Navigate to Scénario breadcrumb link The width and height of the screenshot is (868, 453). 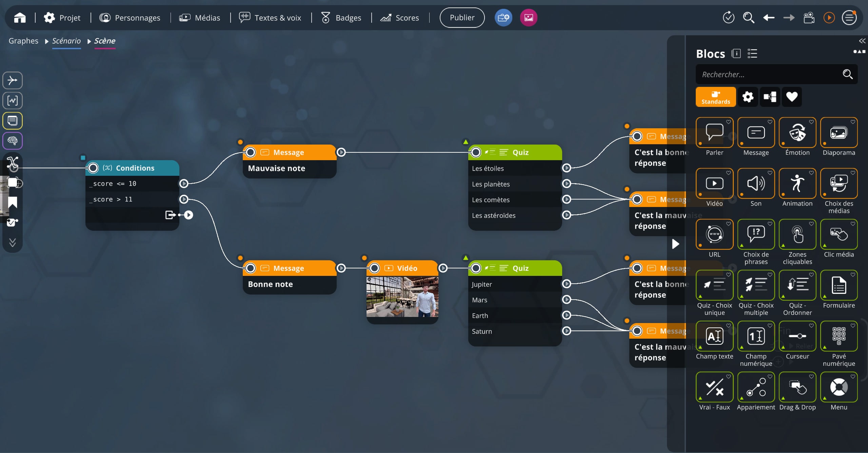[x=66, y=41]
